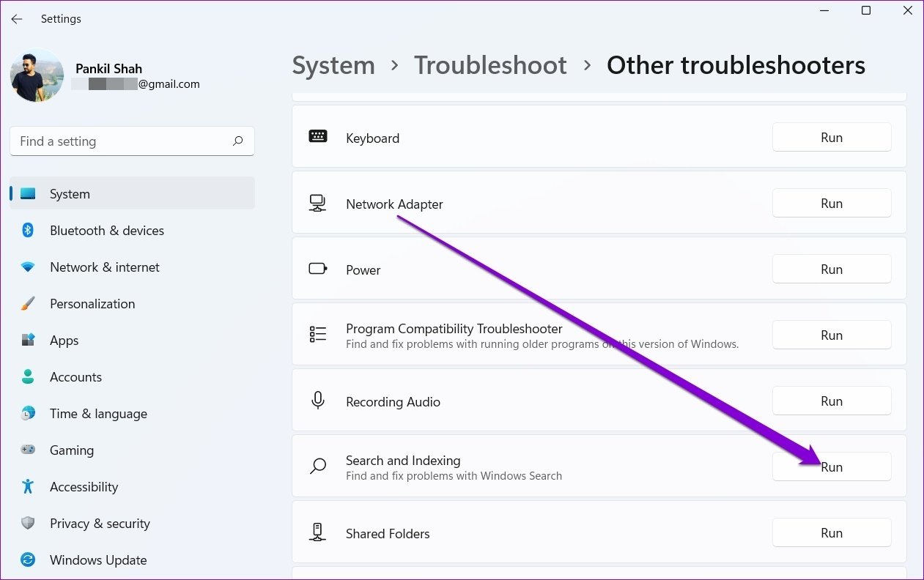Navigate to Troubleshoot in the breadcrumb
This screenshot has width=924, height=580.
490,65
